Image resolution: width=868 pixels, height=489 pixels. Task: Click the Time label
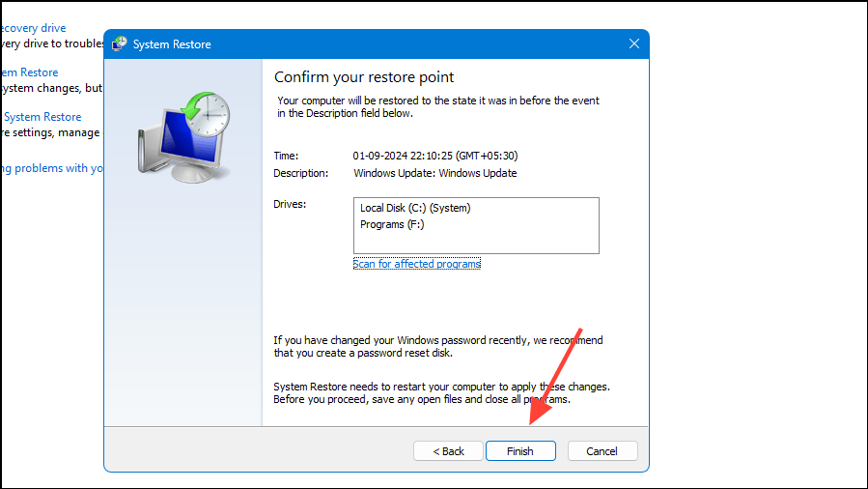coord(286,156)
